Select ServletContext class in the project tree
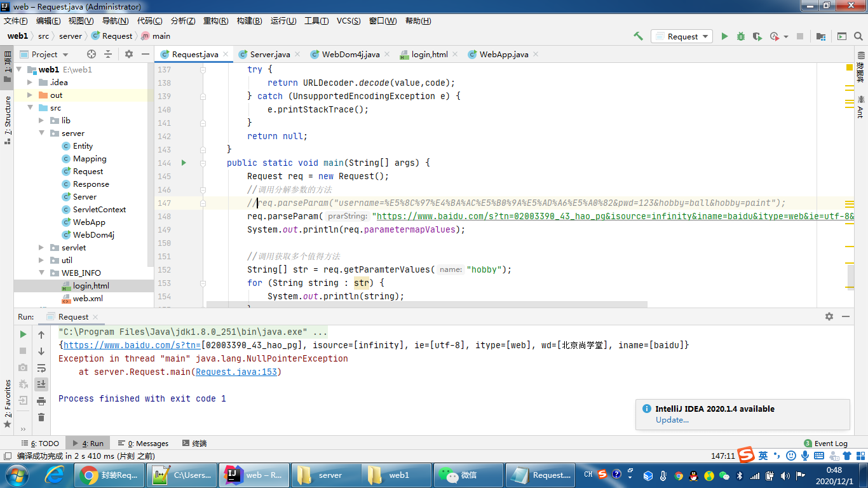 pyautogui.click(x=99, y=209)
